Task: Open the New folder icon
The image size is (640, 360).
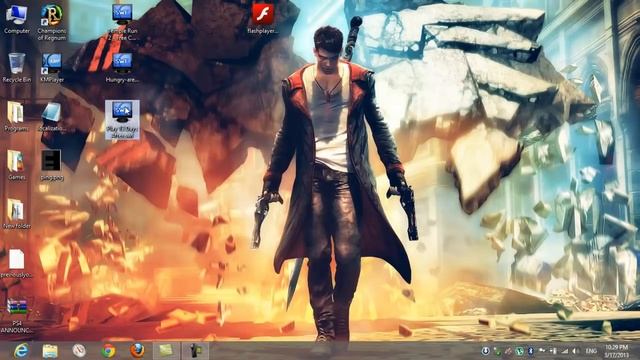Action: pos(16,213)
